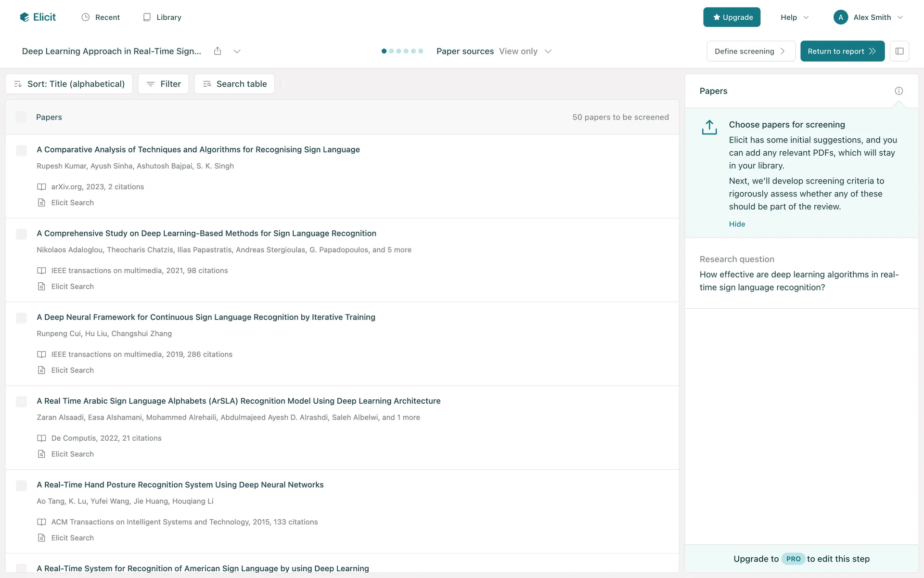
Task: Click the upload papers icon
Action: click(709, 128)
